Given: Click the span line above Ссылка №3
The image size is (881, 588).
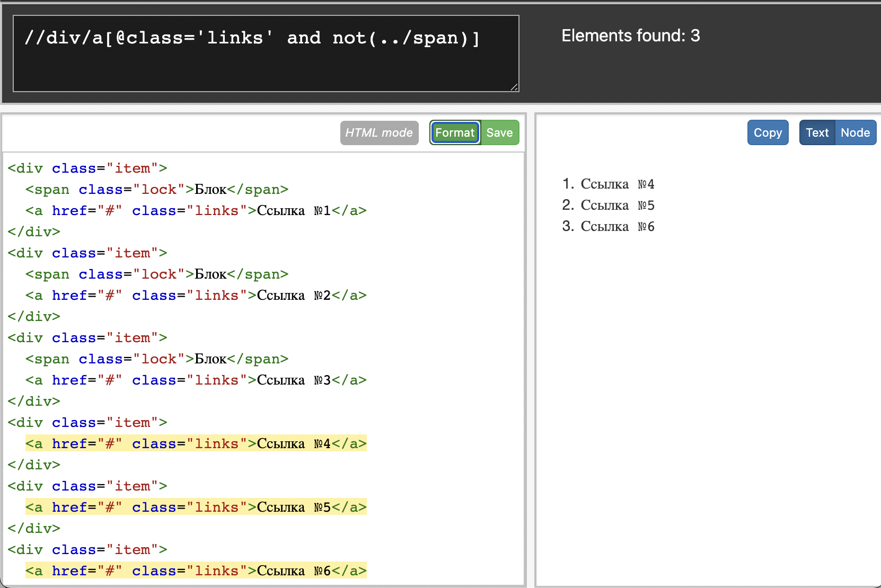Looking at the screenshot, I should [x=156, y=359].
